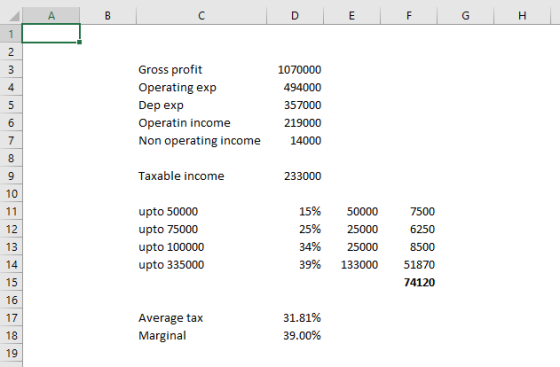Select column E header
This screenshot has width=560, height=367.
(x=352, y=16)
